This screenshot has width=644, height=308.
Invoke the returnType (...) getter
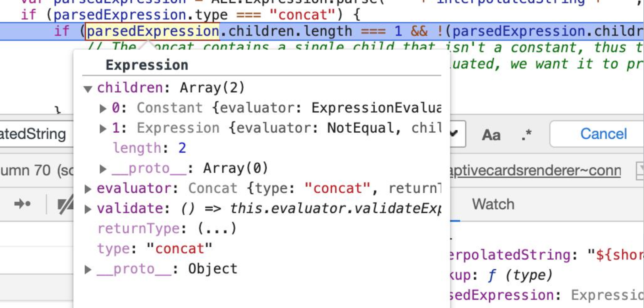click(x=217, y=228)
